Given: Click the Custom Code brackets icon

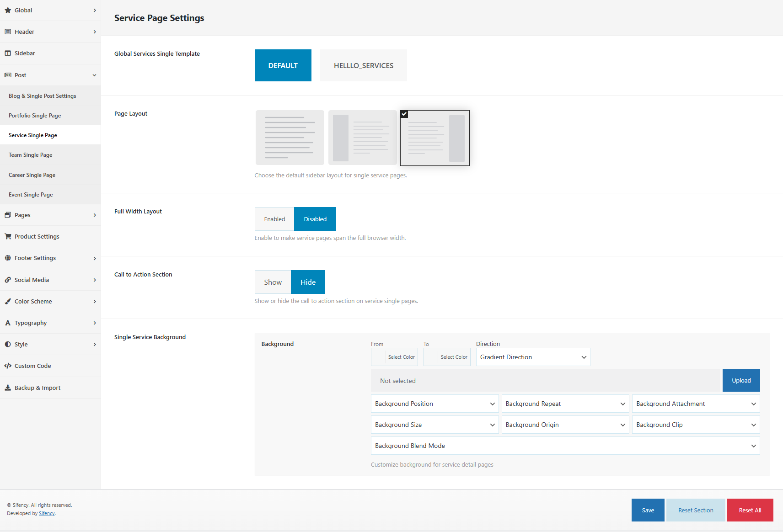Looking at the screenshot, I should [x=8, y=366].
